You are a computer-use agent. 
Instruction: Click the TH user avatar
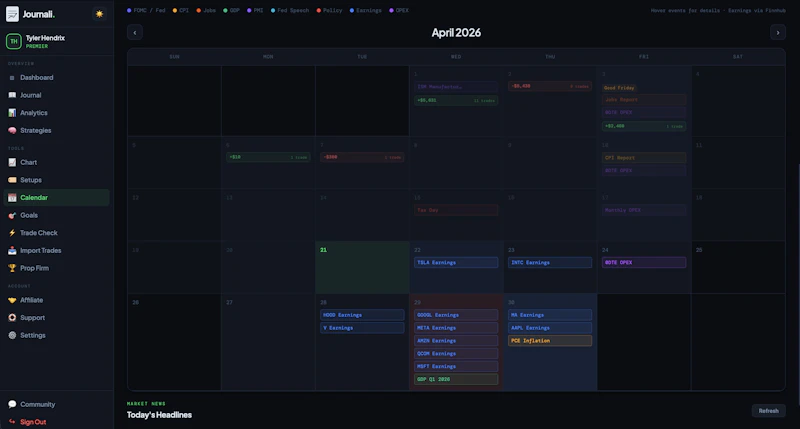click(14, 41)
